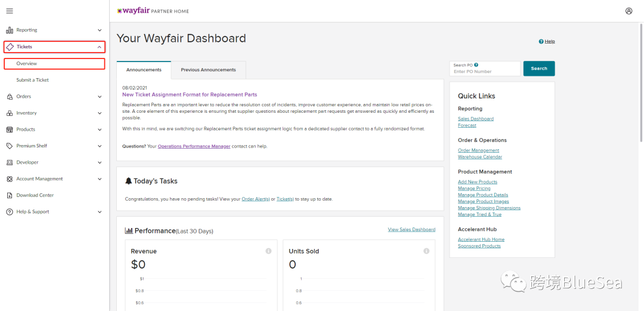
Task: Click the Search PO button
Action: coord(539,69)
